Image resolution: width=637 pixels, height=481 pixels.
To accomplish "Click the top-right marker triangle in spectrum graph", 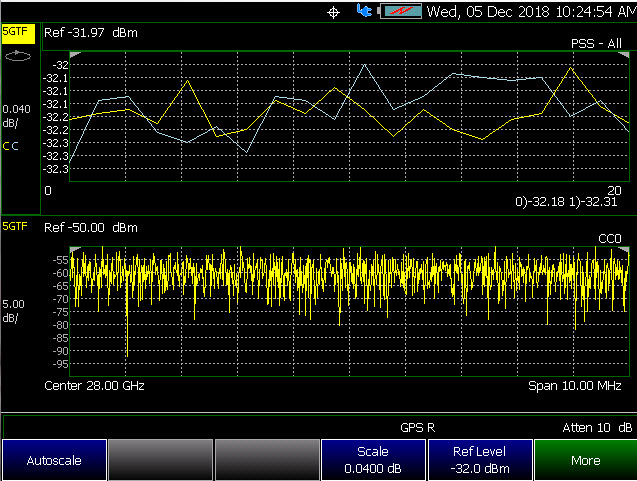I will click(624, 249).
